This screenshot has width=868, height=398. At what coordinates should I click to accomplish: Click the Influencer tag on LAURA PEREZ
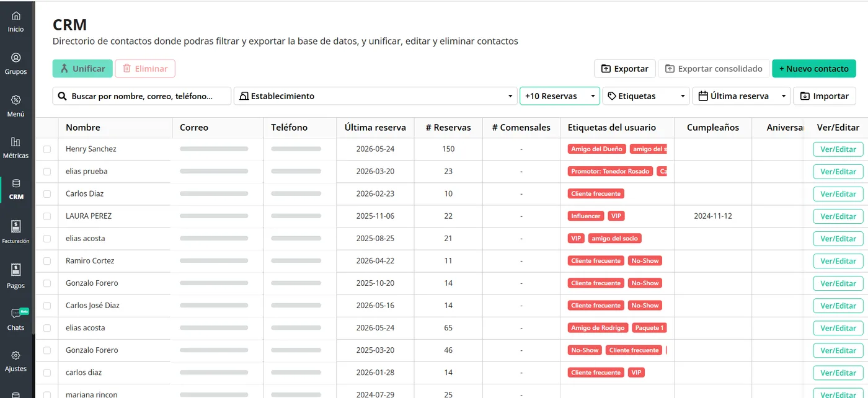(x=586, y=216)
